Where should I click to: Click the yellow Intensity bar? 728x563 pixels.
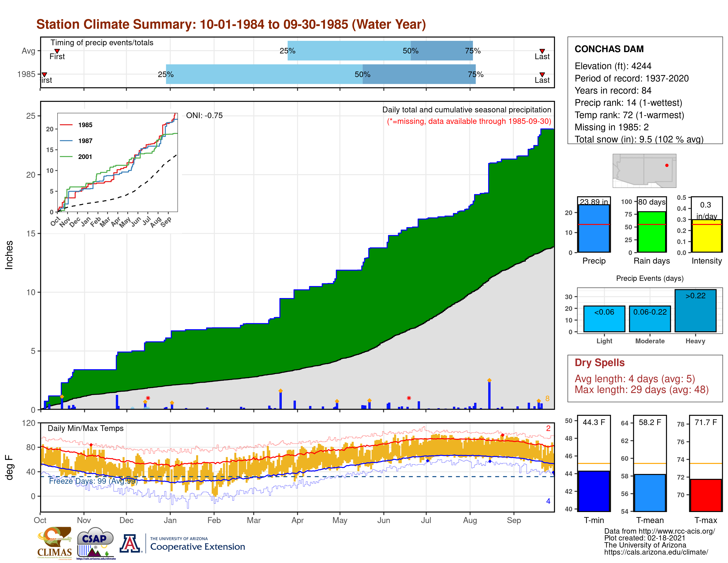707,236
